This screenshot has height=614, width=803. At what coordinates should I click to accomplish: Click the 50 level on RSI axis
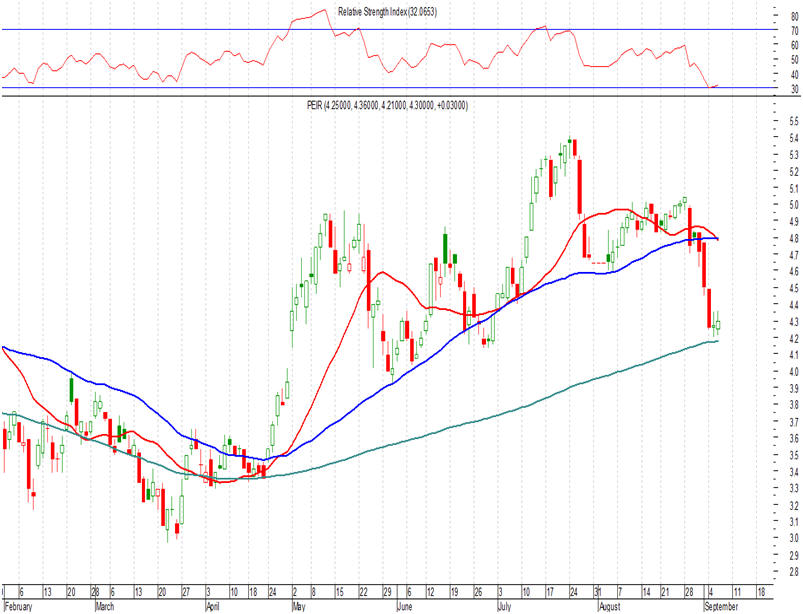coord(794,60)
